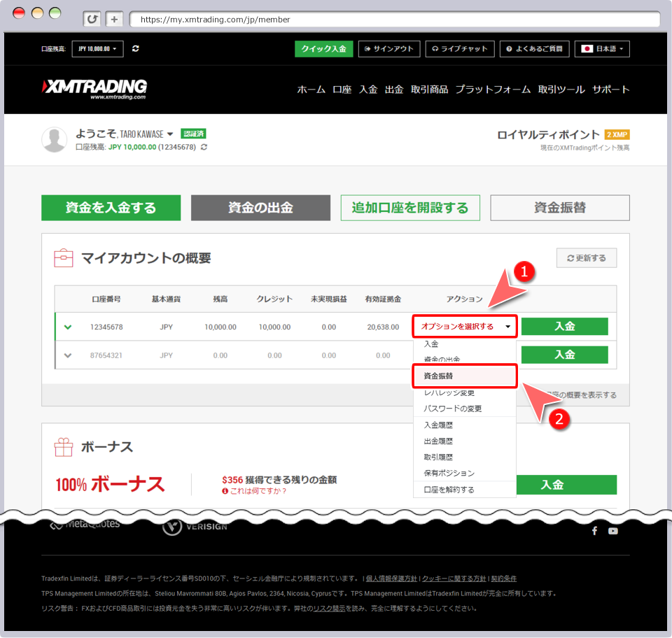Image resolution: width=672 pixels, height=638 pixels.
Task: Click 入金 button in 87654321 row
Action: click(564, 355)
